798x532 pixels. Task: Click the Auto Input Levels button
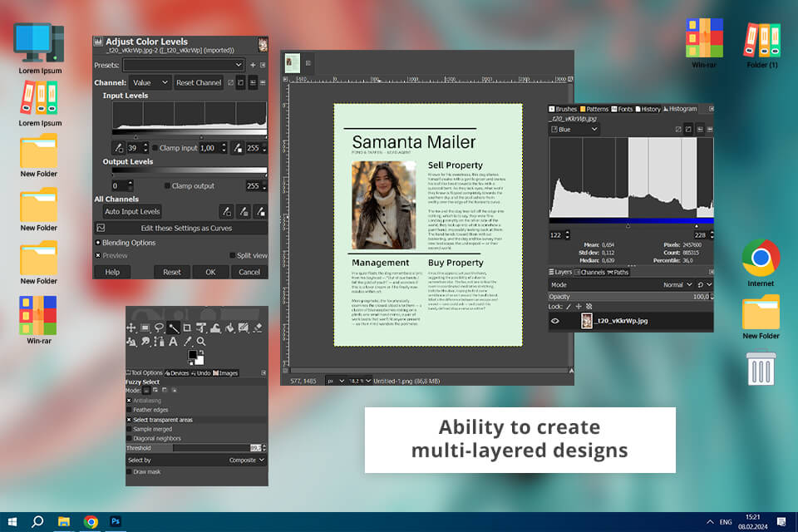click(x=132, y=211)
